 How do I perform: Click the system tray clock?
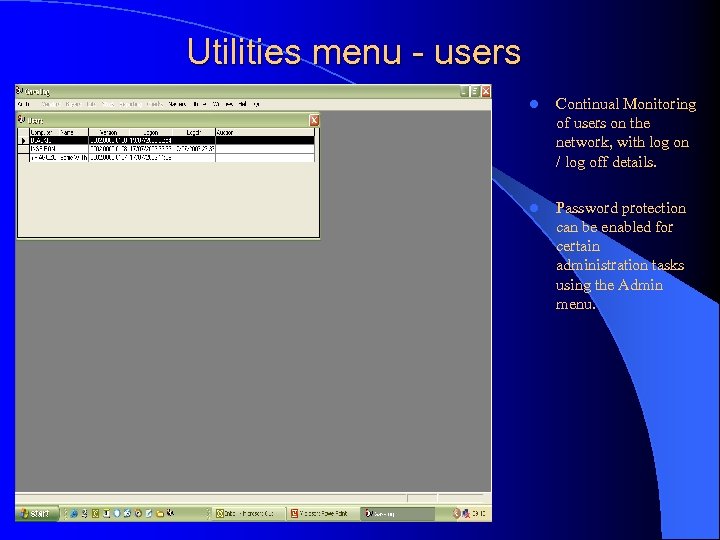point(478,513)
